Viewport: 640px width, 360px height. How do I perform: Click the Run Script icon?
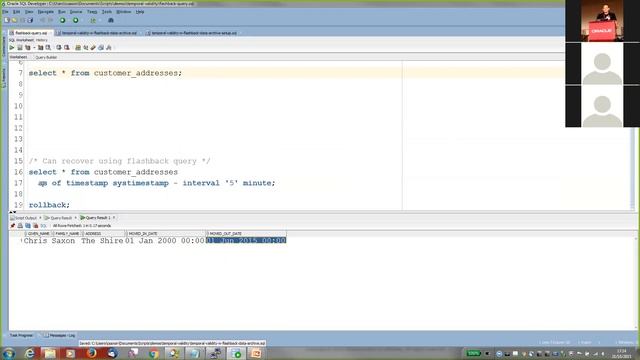coord(20,48)
